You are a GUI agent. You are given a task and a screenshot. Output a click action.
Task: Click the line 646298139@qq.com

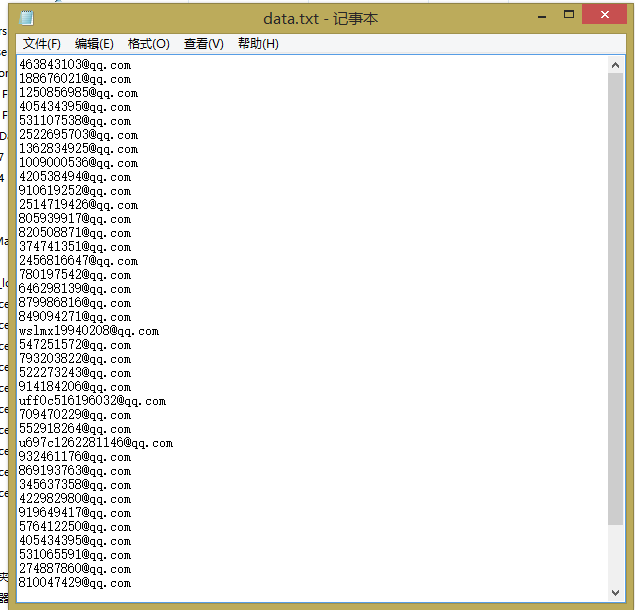(x=75, y=289)
